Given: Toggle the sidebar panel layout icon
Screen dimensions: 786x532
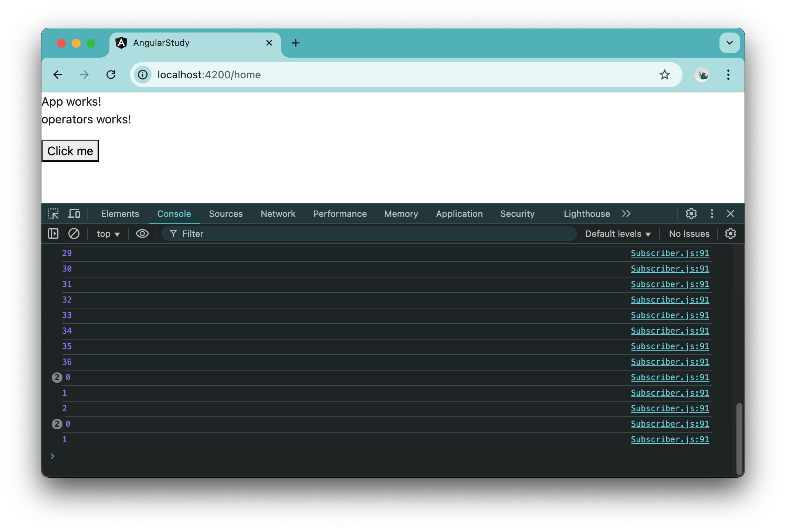Looking at the screenshot, I should pos(54,233).
